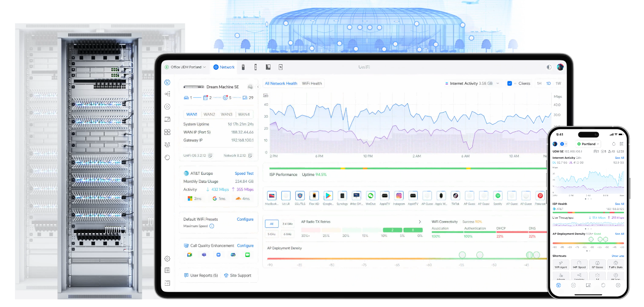Image resolution: width=644 pixels, height=307 pixels.
Task: Select 1H time range
Action: [x=539, y=84]
